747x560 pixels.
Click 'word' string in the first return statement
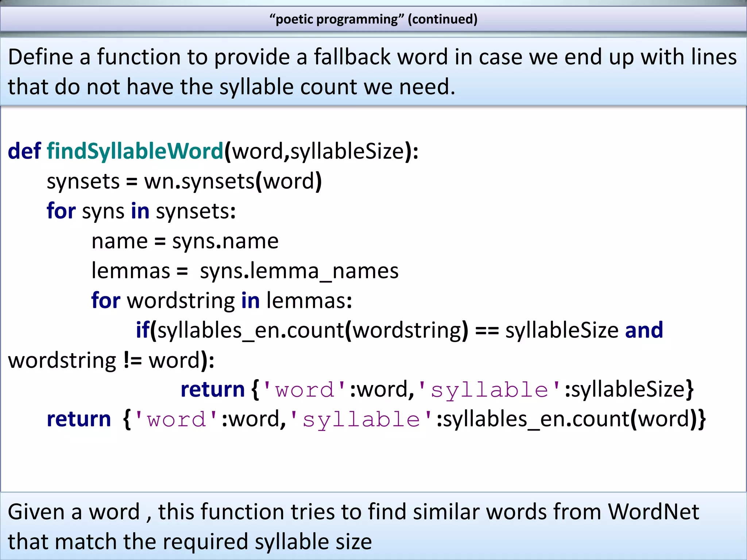[305, 389]
